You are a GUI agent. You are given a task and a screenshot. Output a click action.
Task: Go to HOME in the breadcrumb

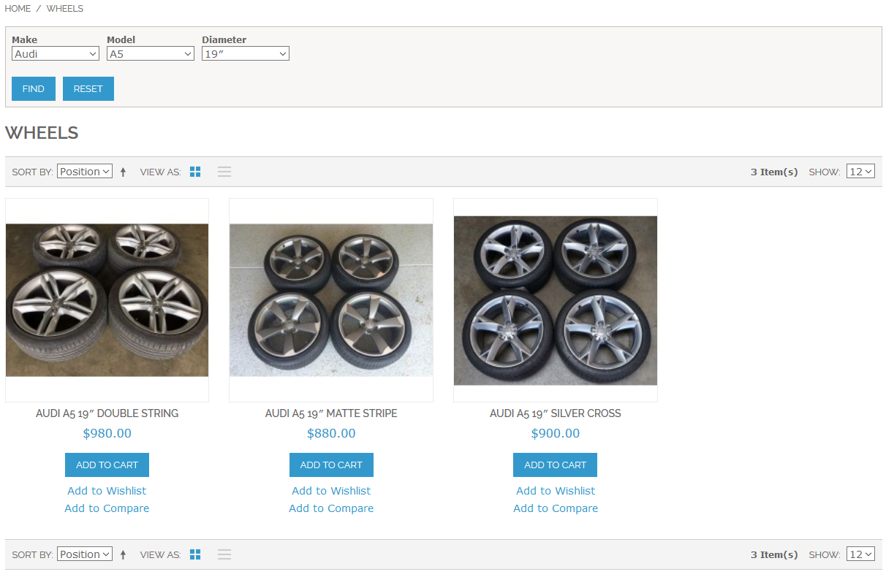click(x=18, y=9)
